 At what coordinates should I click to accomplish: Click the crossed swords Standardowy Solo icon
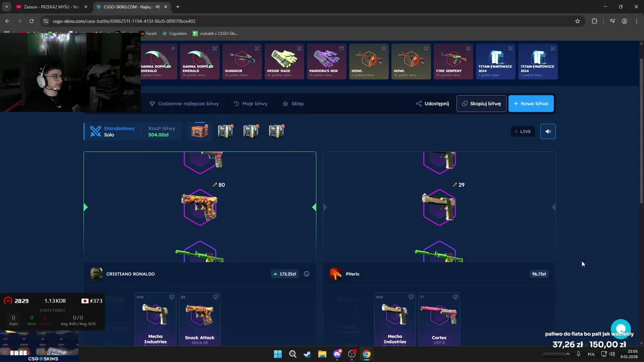coord(96,131)
